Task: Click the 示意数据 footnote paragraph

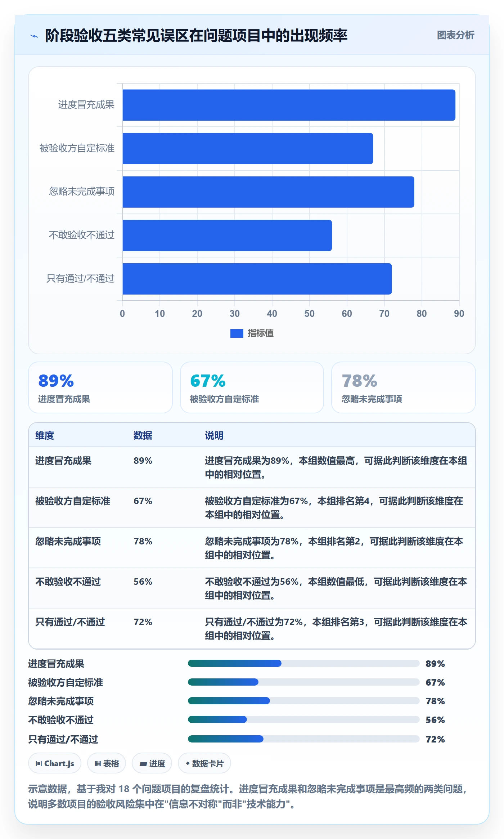Action: 248,797
